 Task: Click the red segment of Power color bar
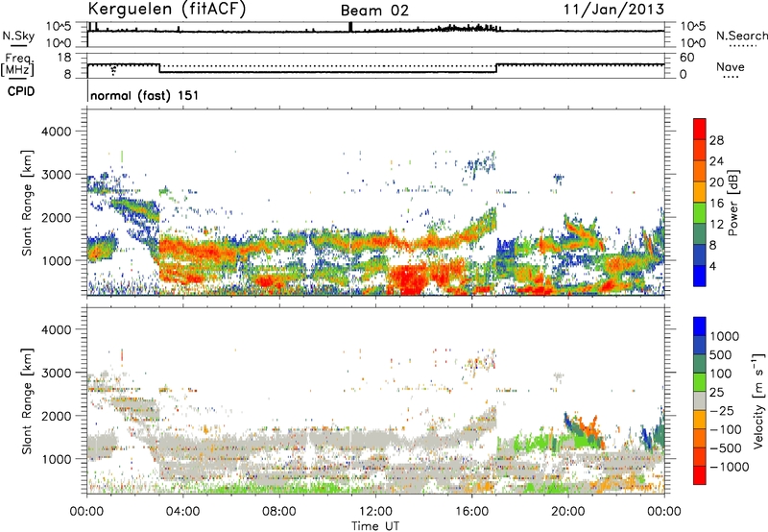[700, 130]
